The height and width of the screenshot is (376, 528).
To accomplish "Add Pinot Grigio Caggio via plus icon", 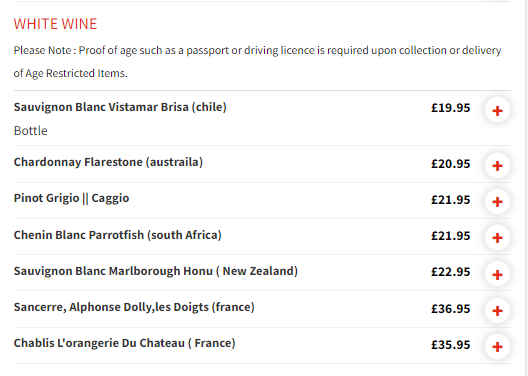I will [x=497, y=202].
